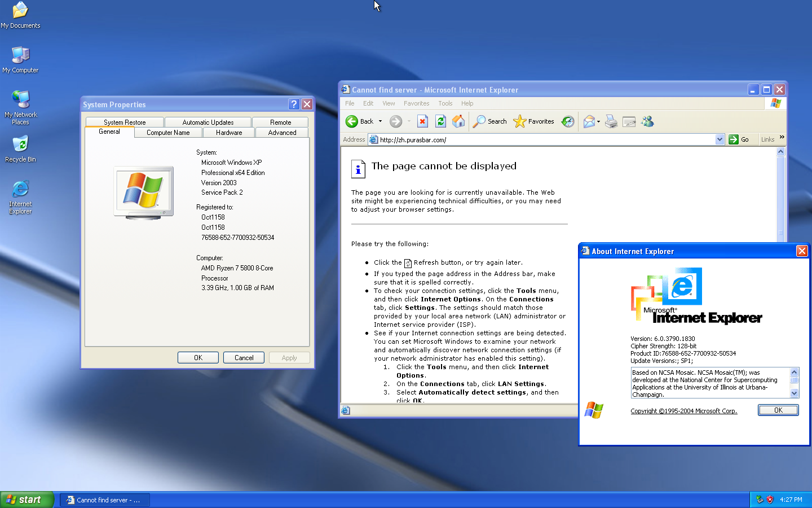812x508 pixels.
Task: Switch to Computer Name tab
Action: pos(168,133)
